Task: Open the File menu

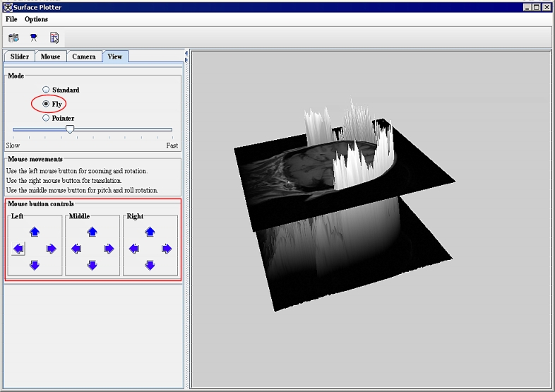Action: tap(11, 19)
